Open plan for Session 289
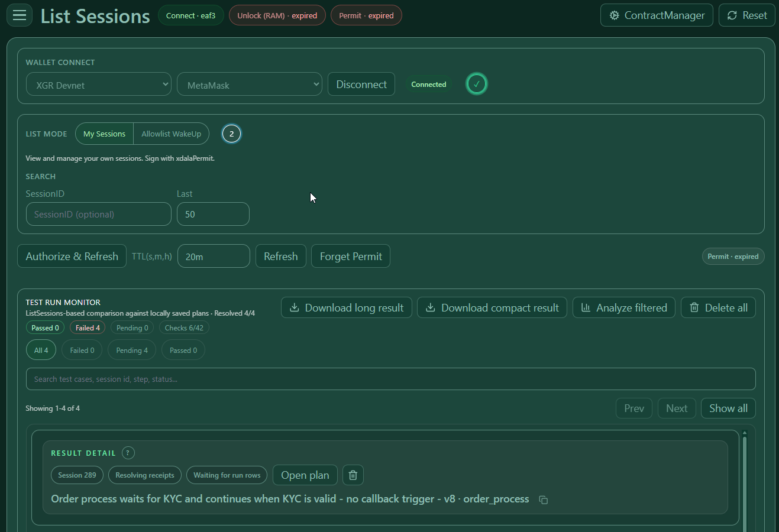This screenshot has height=532, width=779. pos(305,475)
